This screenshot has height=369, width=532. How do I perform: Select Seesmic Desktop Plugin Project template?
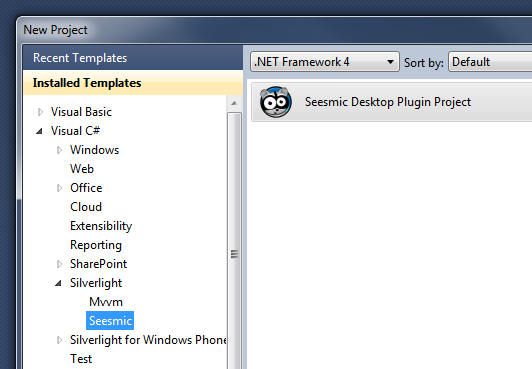tap(392, 102)
